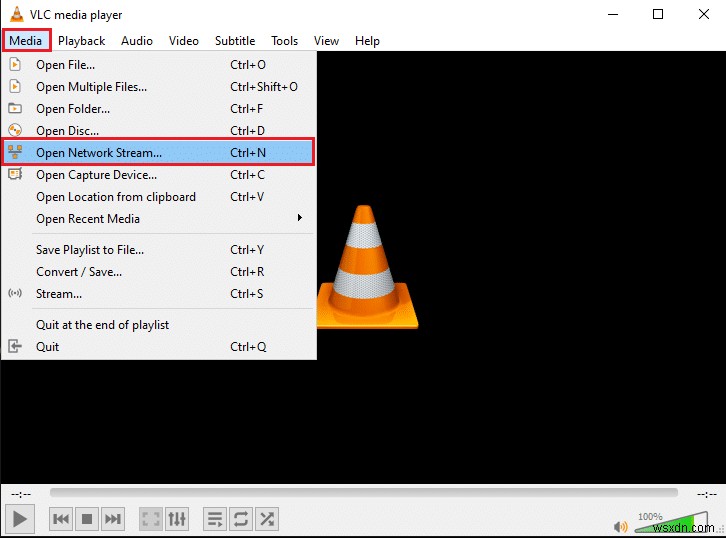Adjust the volume slider level
The image size is (726, 538).
click(671, 523)
